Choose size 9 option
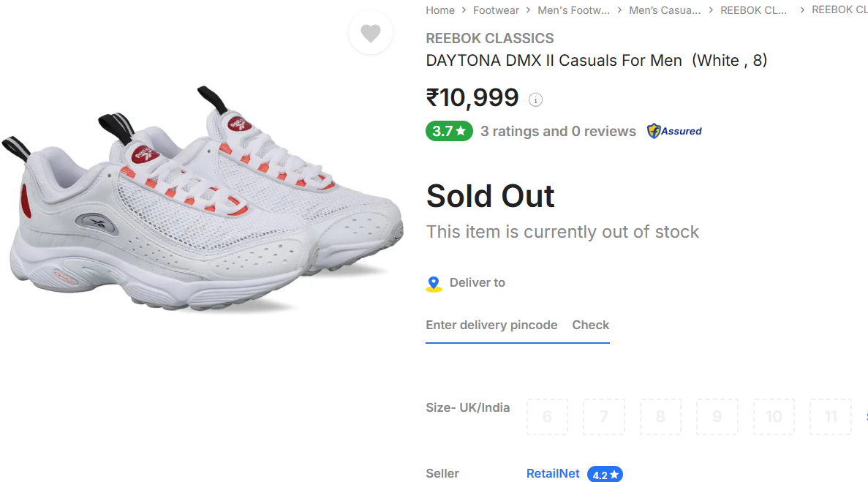868x482 pixels. tap(717, 417)
